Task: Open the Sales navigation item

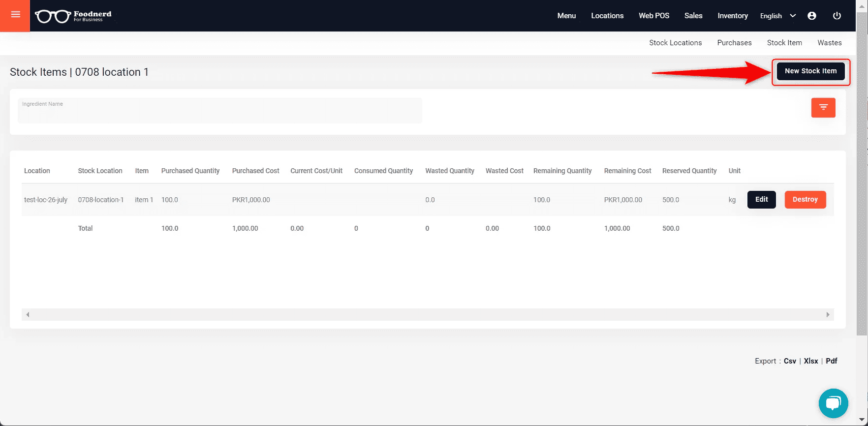Action: pyautogui.click(x=693, y=16)
